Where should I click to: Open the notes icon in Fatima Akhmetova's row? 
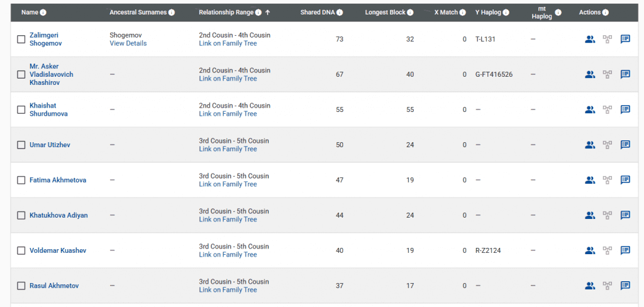click(x=625, y=180)
